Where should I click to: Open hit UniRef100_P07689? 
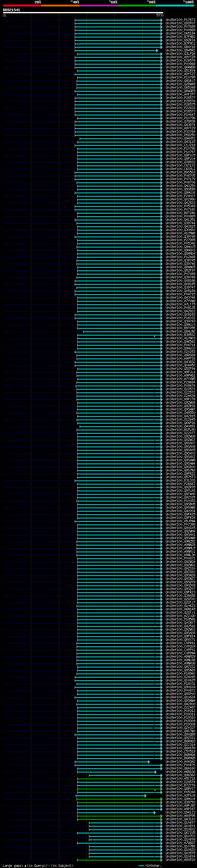click(180, 26)
